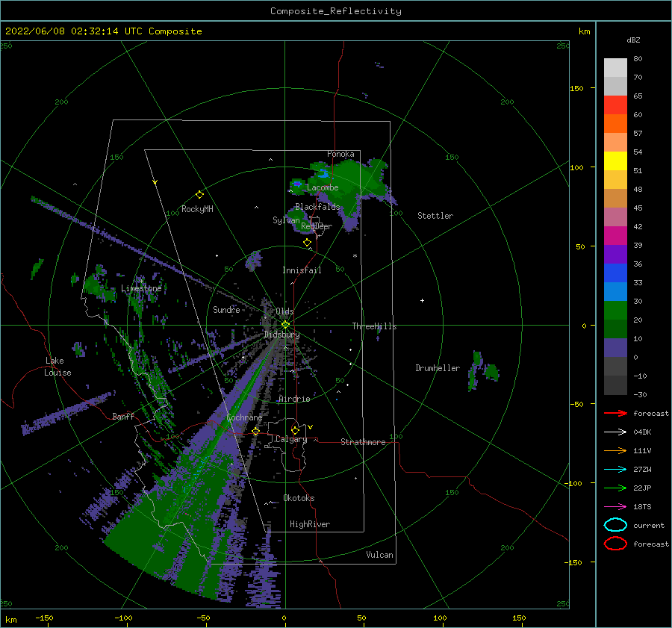Click the Composite_Reflectivity title
672x628 pixels.
336,11
